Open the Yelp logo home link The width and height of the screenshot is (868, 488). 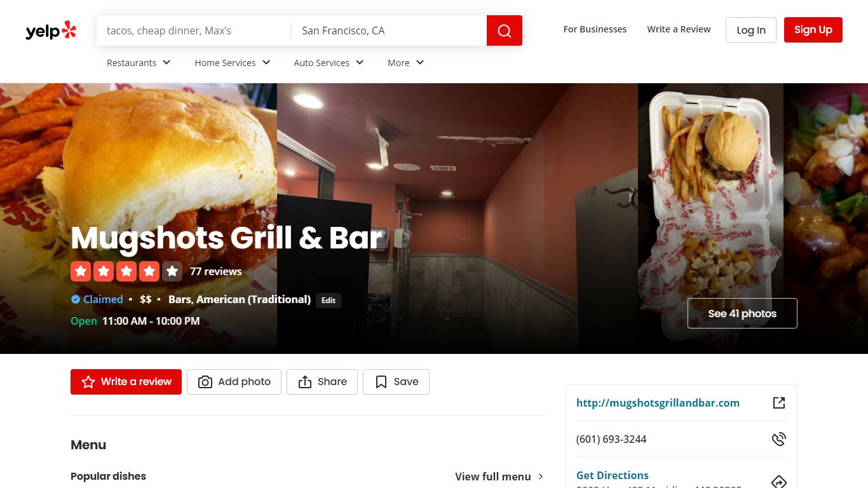click(x=51, y=30)
